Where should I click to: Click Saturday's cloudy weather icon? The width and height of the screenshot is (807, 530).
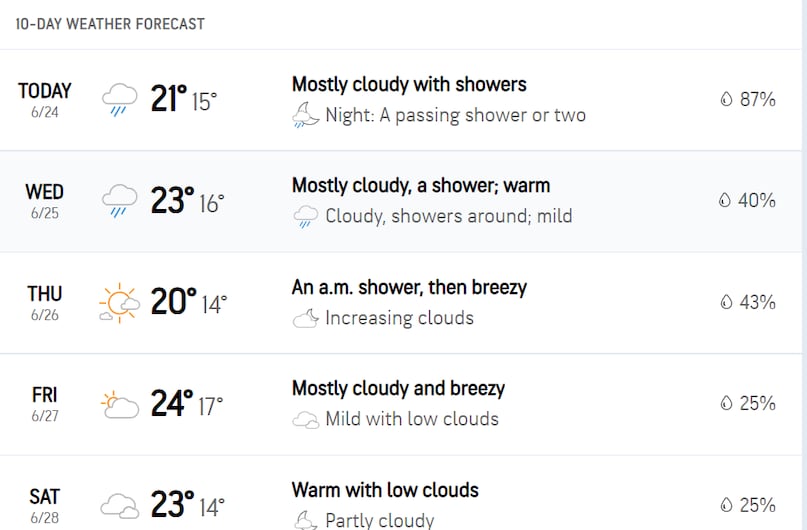119,505
